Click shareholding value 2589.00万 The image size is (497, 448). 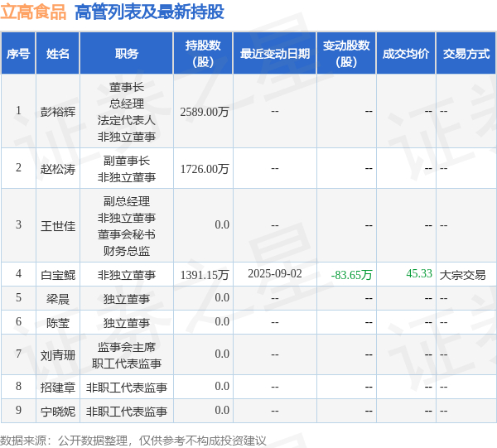click(x=205, y=112)
